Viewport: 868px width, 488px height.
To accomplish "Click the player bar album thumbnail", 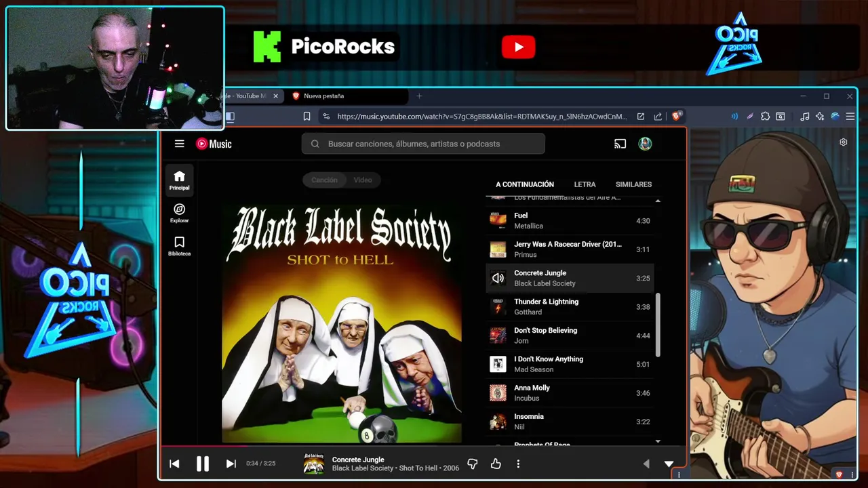I will pos(313,464).
